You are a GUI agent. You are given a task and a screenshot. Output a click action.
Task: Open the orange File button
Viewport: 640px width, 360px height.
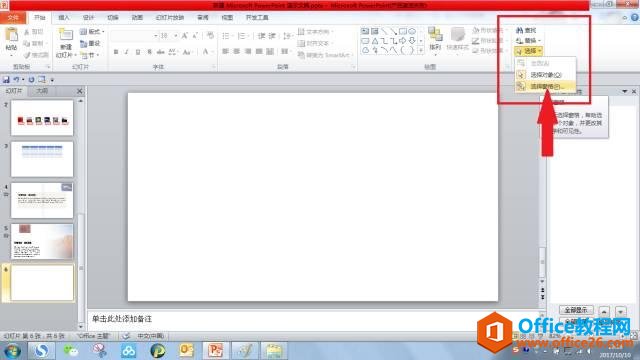coord(13,18)
